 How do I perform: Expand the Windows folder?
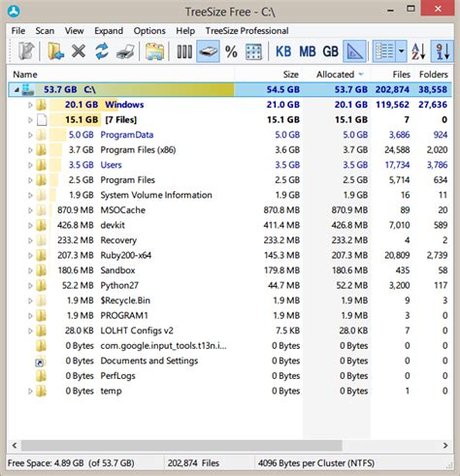[x=30, y=105]
